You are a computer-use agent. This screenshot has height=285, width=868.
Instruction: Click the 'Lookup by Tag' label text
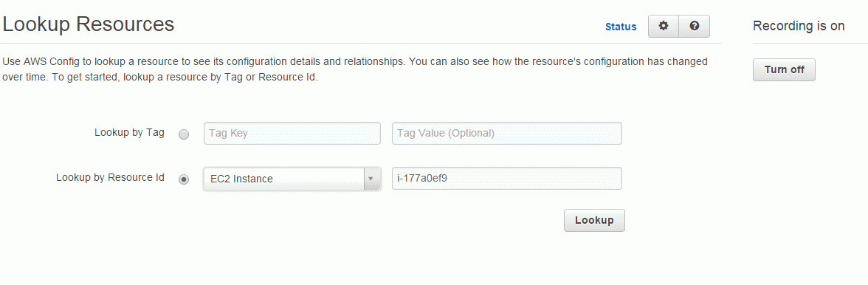[x=130, y=133]
